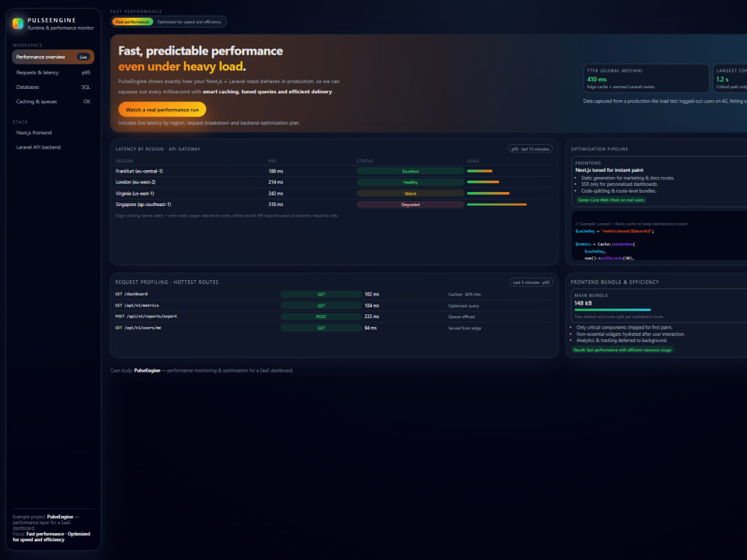Click the SQL label beside Databases
This screenshot has width=747, height=560.
pyautogui.click(x=86, y=87)
